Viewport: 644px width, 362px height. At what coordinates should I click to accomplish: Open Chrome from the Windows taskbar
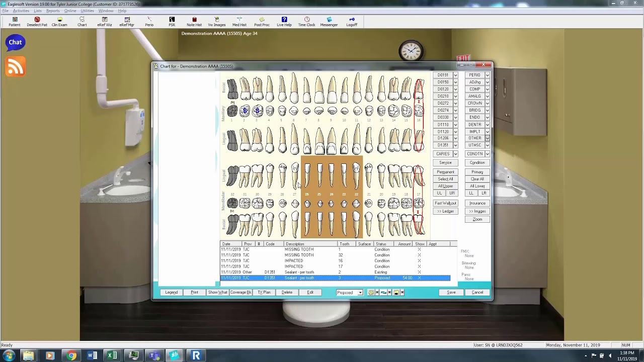pyautogui.click(x=71, y=356)
